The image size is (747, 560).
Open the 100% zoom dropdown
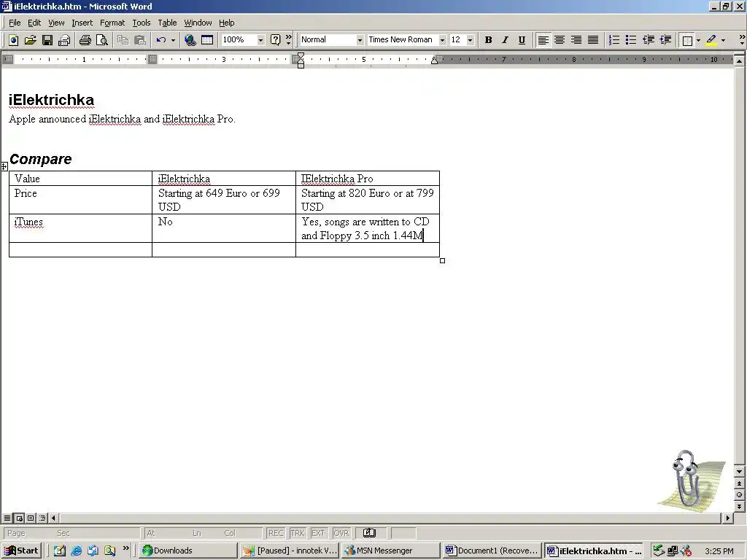point(260,40)
